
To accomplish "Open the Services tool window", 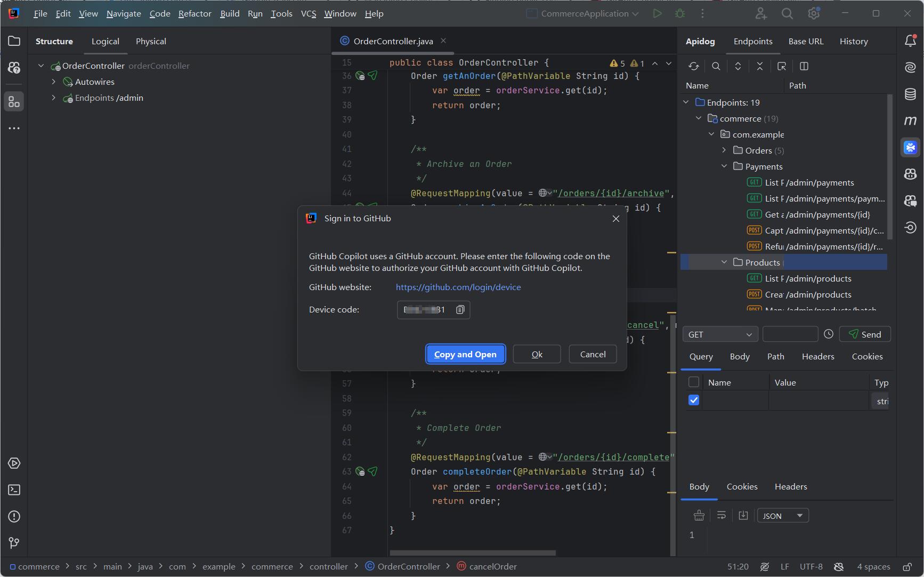I will pyautogui.click(x=14, y=463).
